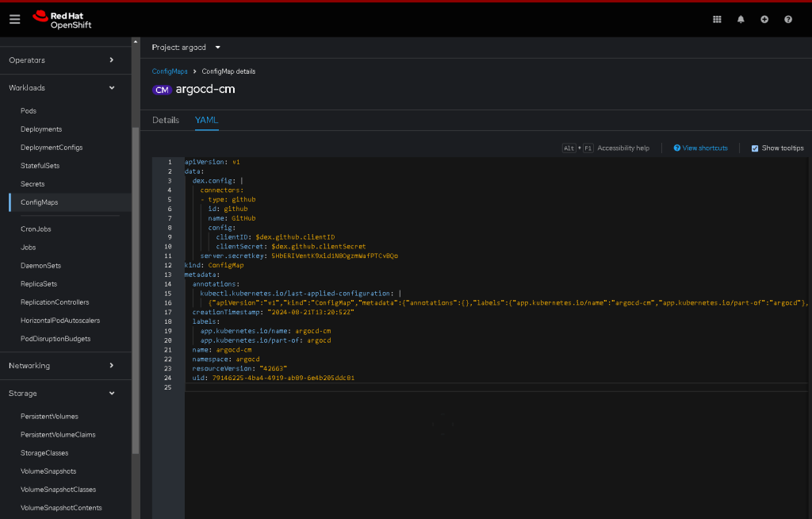
Task: Click the 'resourceVersion' line in editor
Action: (239, 368)
